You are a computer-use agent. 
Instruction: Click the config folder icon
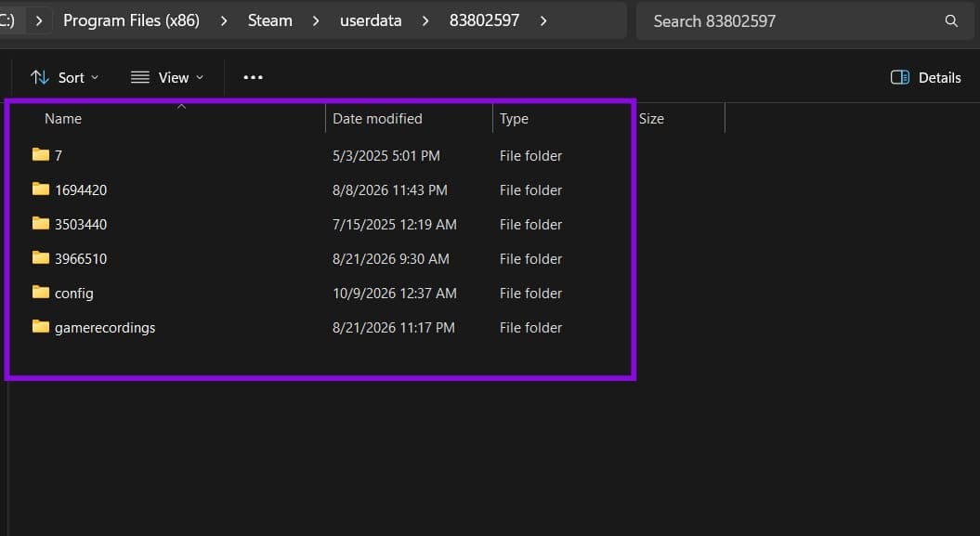pyautogui.click(x=41, y=292)
